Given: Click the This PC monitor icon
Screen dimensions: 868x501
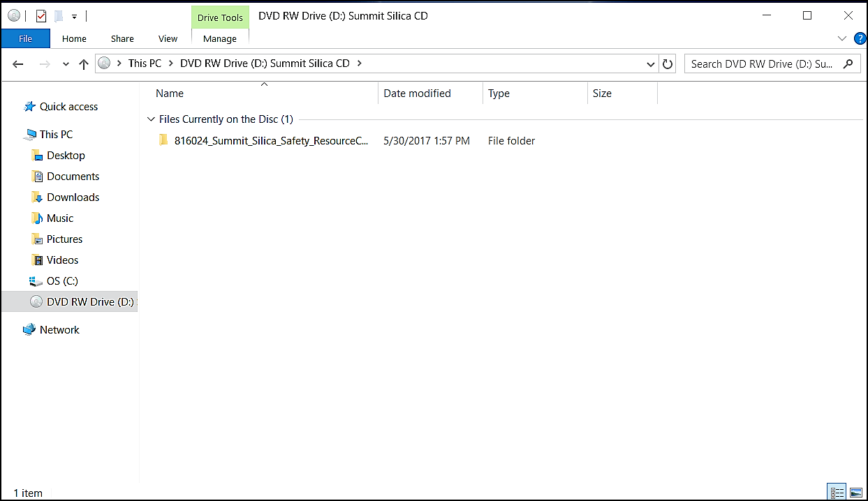Looking at the screenshot, I should (29, 135).
